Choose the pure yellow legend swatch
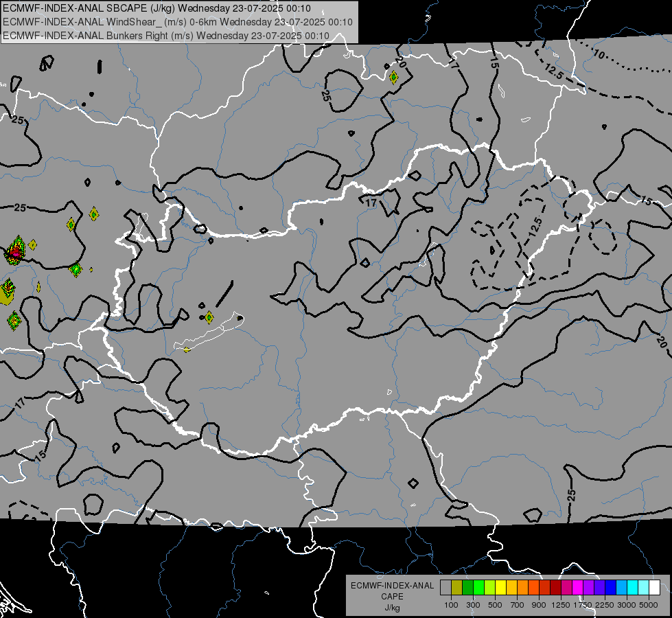Screen dimensions: 672x618 [x=501, y=587]
